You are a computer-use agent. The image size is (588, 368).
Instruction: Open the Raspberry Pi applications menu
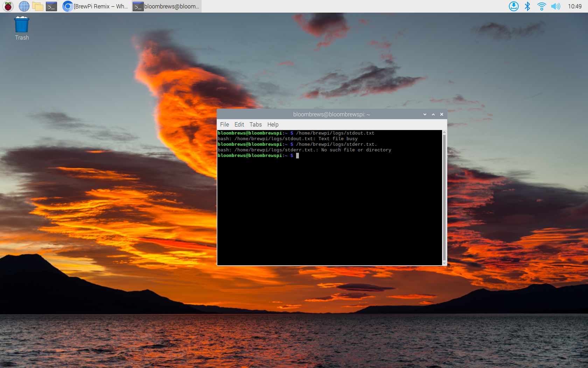point(8,6)
